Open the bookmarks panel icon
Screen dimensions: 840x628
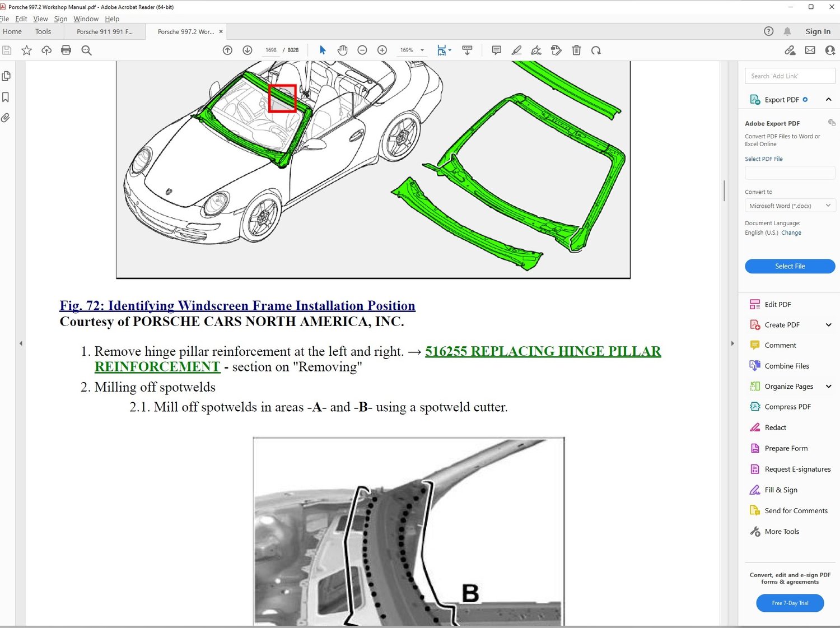pos(6,97)
